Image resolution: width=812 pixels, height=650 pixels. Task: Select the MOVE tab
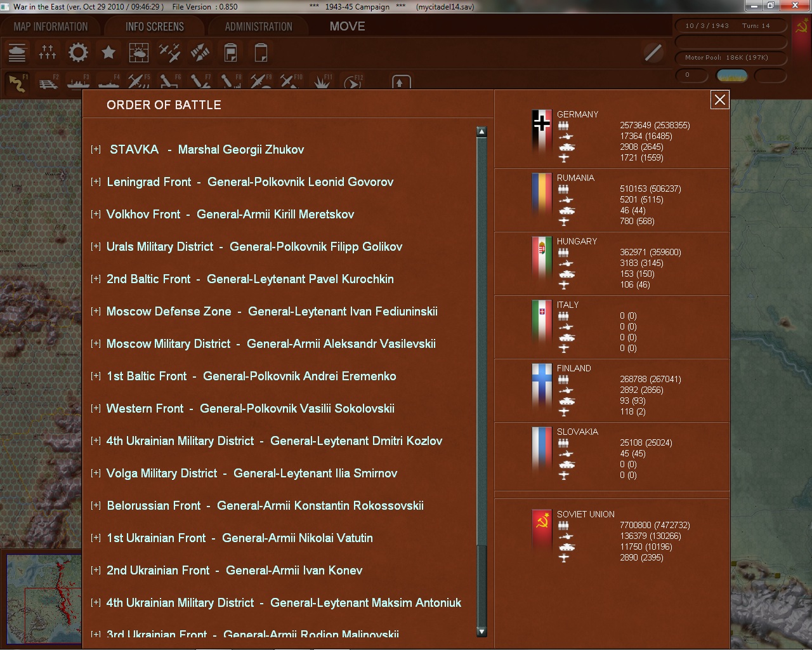pyautogui.click(x=347, y=27)
